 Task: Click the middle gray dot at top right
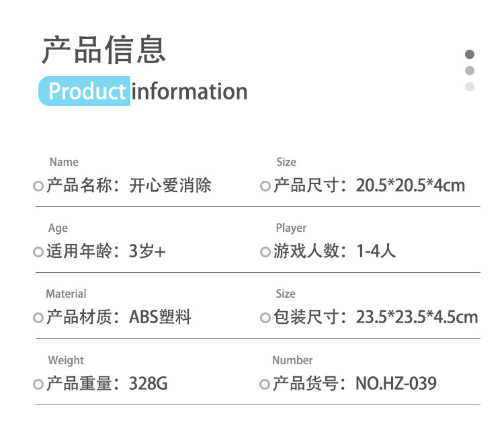coord(470,71)
